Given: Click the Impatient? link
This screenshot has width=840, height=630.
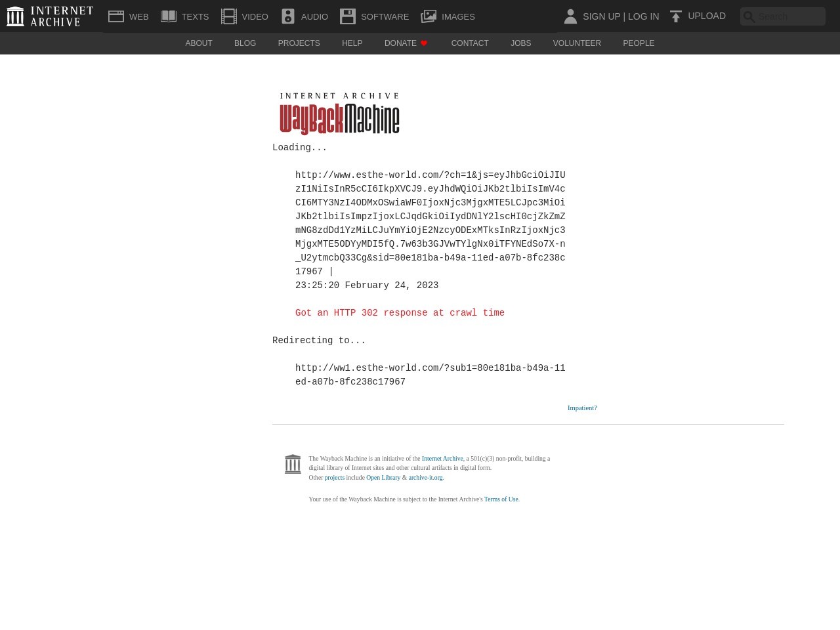Looking at the screenshot, I should [582, 408].
